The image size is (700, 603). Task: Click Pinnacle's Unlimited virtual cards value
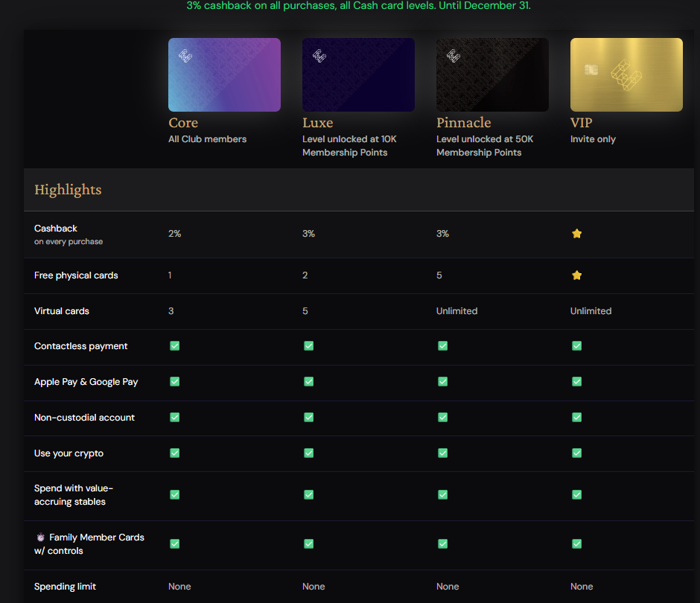[456, 311]
